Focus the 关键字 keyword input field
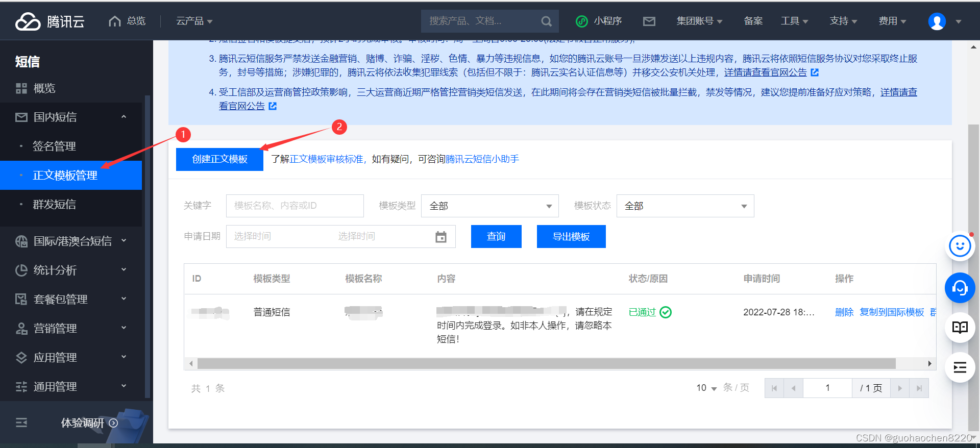The height and width of the screenshot is (448, 980). (x=295, y=206)
